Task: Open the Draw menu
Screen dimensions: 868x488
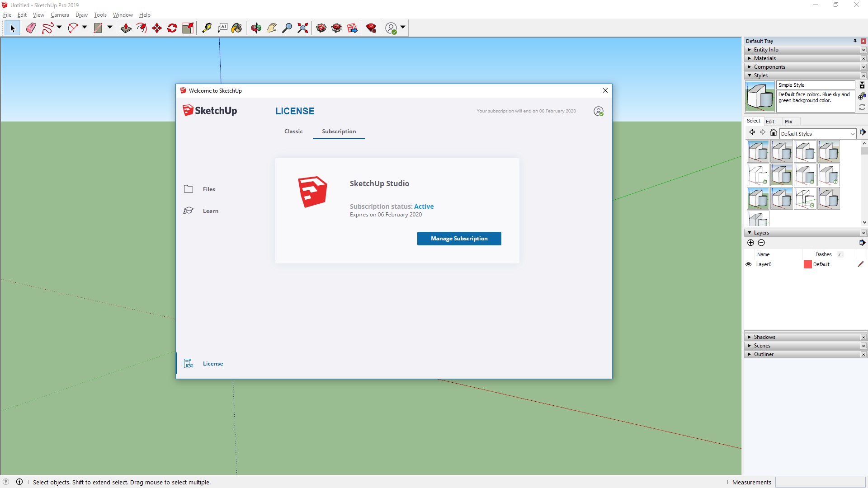Action: (x=81, y=15)
